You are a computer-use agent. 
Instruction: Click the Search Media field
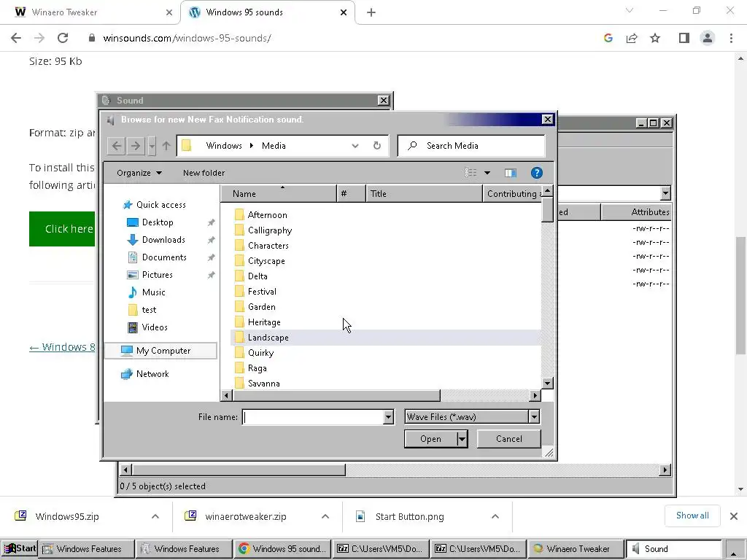point(471,146)
